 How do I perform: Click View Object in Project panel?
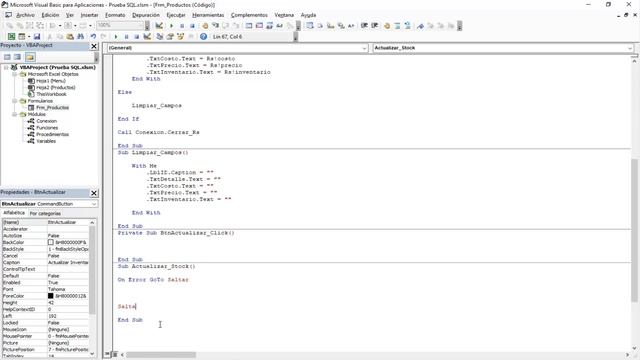point(17,57)
